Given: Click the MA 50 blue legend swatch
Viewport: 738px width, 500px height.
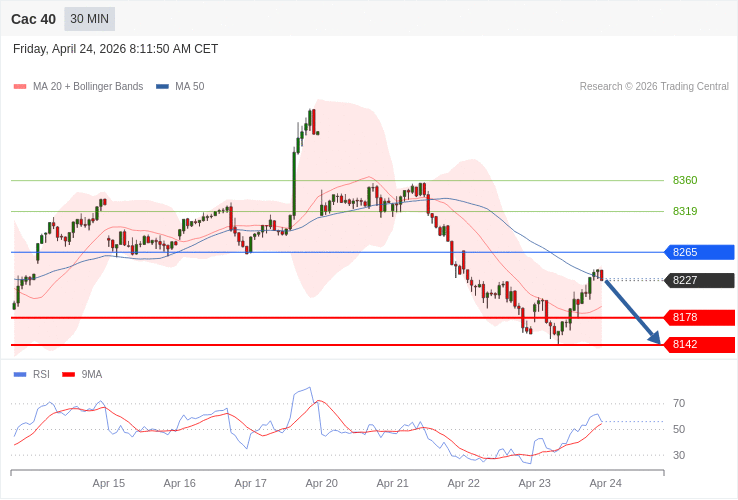Looking at the screenshot, I should 162,87.
